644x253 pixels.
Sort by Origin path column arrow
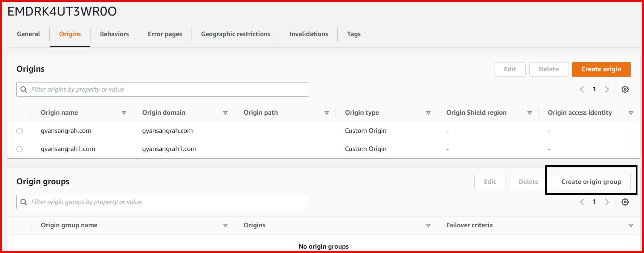click(326, 113)
